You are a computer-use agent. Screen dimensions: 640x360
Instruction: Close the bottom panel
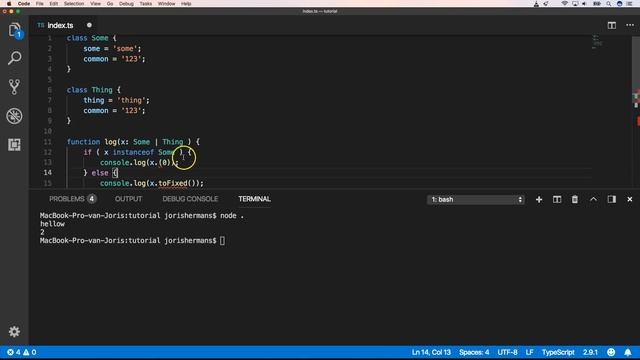click(629, 199)
